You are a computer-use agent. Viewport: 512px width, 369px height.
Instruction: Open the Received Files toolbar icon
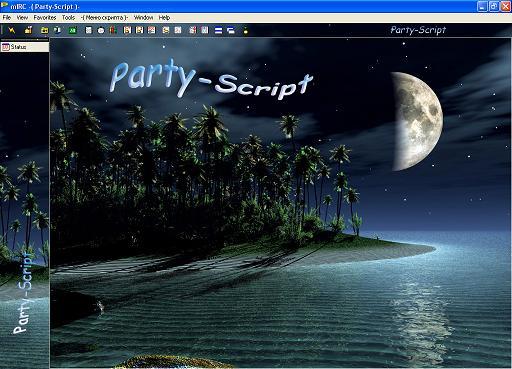tap(166, 30)
